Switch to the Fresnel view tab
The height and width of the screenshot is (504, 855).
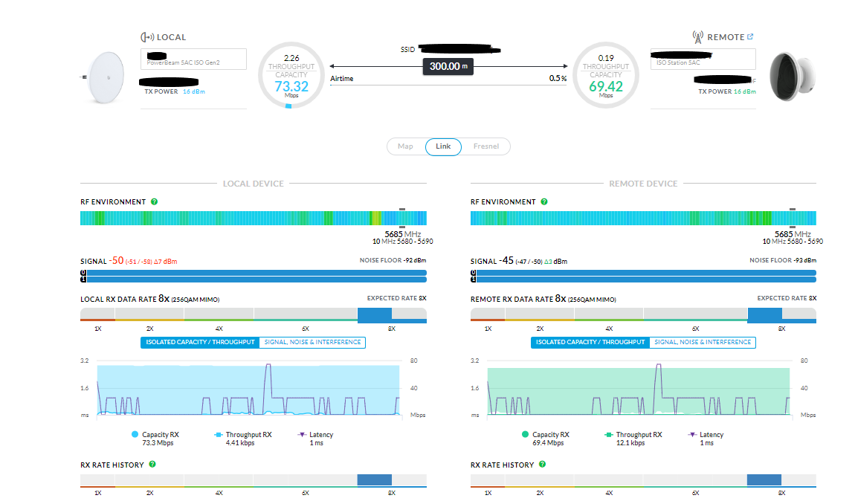(486, 146)
